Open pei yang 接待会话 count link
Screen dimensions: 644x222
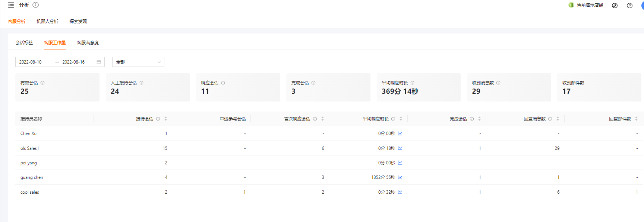point(166,163)
